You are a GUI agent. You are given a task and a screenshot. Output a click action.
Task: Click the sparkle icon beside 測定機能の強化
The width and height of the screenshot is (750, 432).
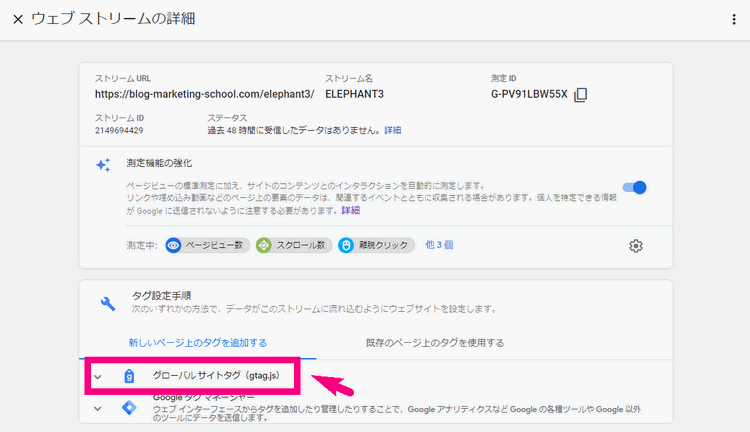[103, 165]
